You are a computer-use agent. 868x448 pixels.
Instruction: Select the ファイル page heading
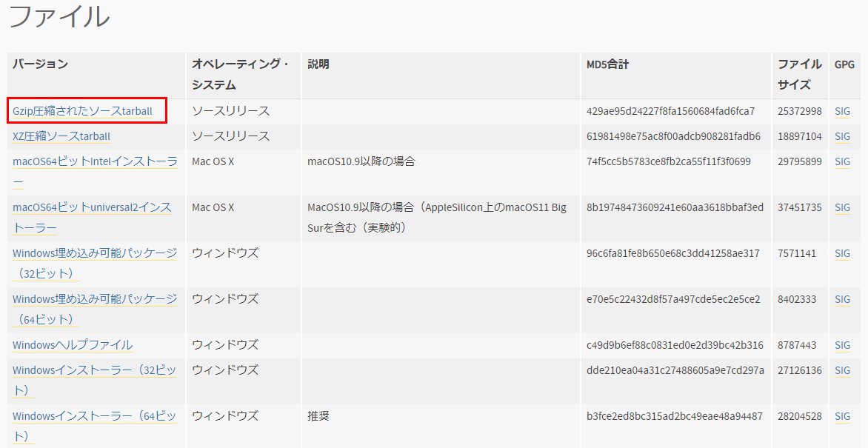pos(60,16)
